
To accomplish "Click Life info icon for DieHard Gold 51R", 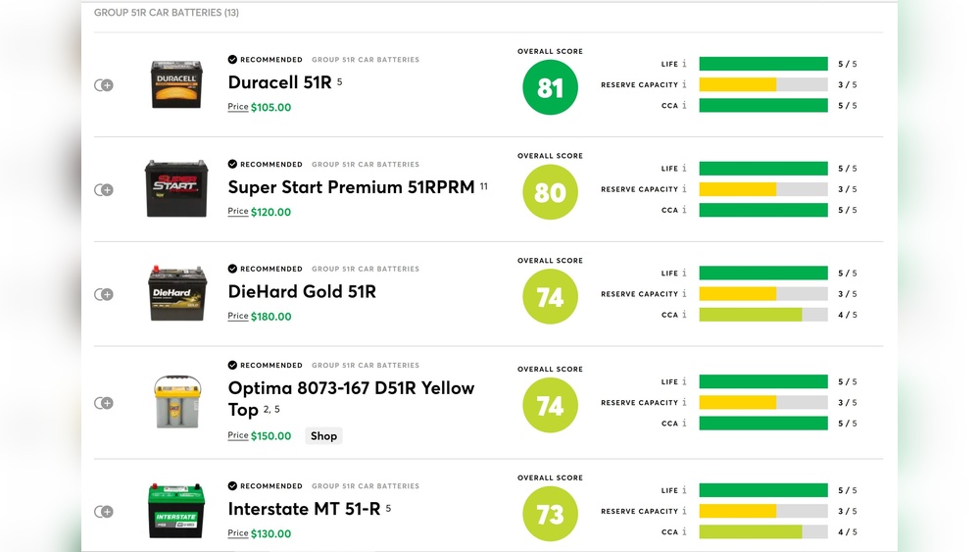I will tap(684, 274).
